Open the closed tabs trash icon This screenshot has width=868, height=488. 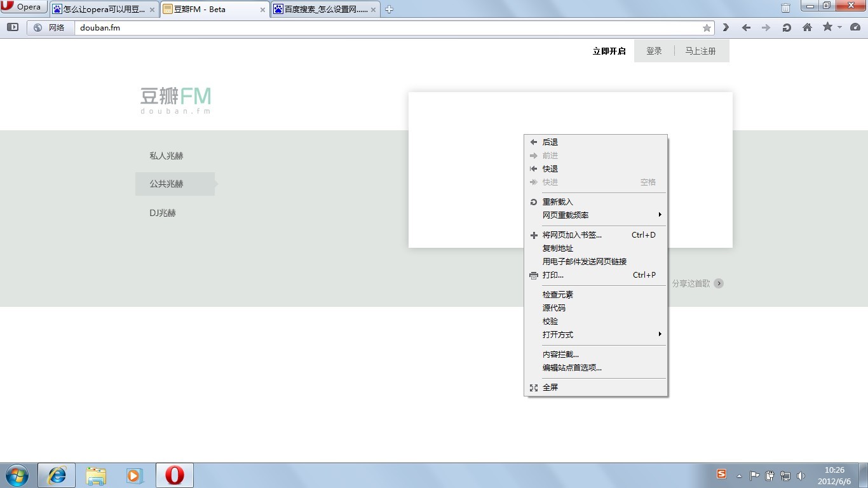(785, 8)
